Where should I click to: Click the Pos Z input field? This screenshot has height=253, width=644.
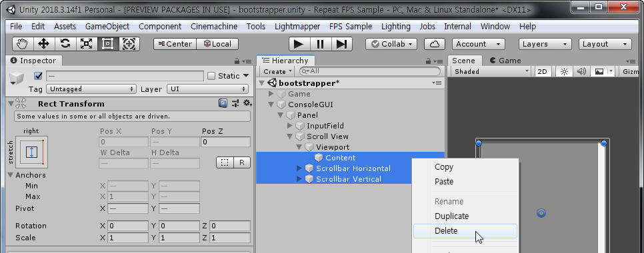click(225, 142)
